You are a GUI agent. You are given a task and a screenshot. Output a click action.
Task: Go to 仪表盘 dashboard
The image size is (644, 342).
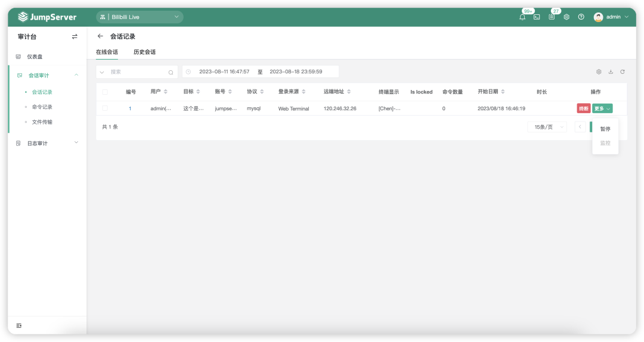[35, 57]
